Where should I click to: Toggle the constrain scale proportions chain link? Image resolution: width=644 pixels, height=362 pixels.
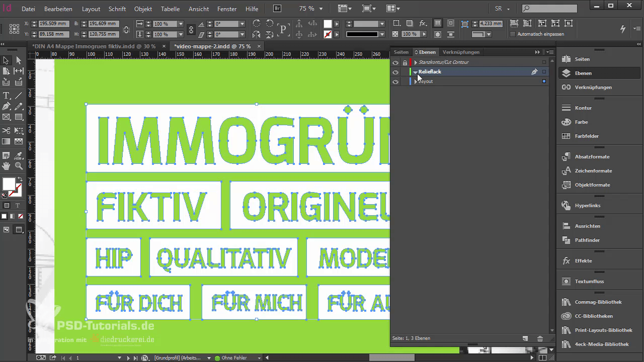(x=191, y=29)
